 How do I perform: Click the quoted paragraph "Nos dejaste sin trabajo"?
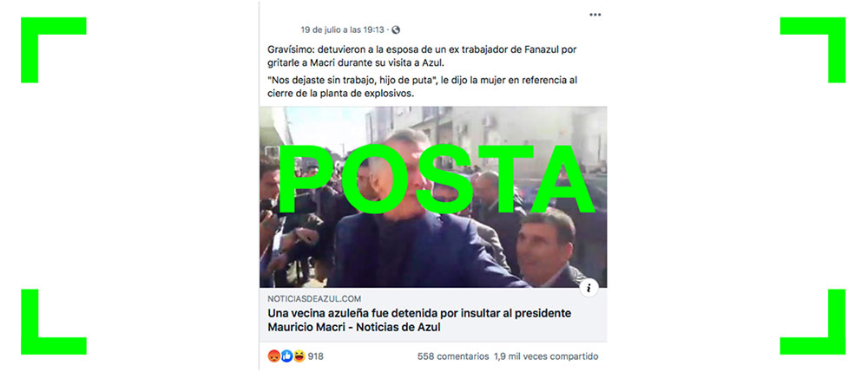tap(422, 87)
